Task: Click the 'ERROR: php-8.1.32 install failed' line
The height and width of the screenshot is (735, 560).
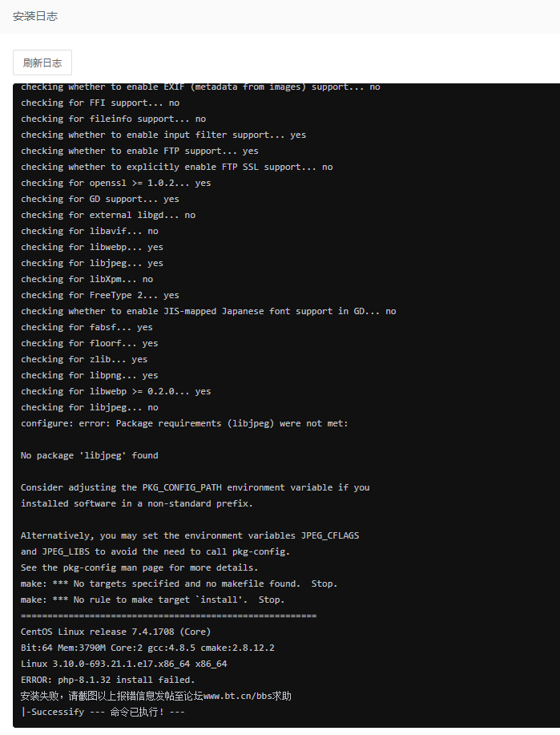Action: [108, 680]
